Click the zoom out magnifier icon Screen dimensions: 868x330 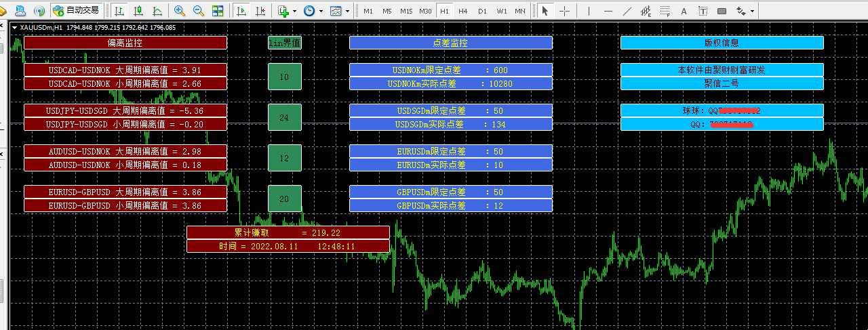(x=199, y=11)
